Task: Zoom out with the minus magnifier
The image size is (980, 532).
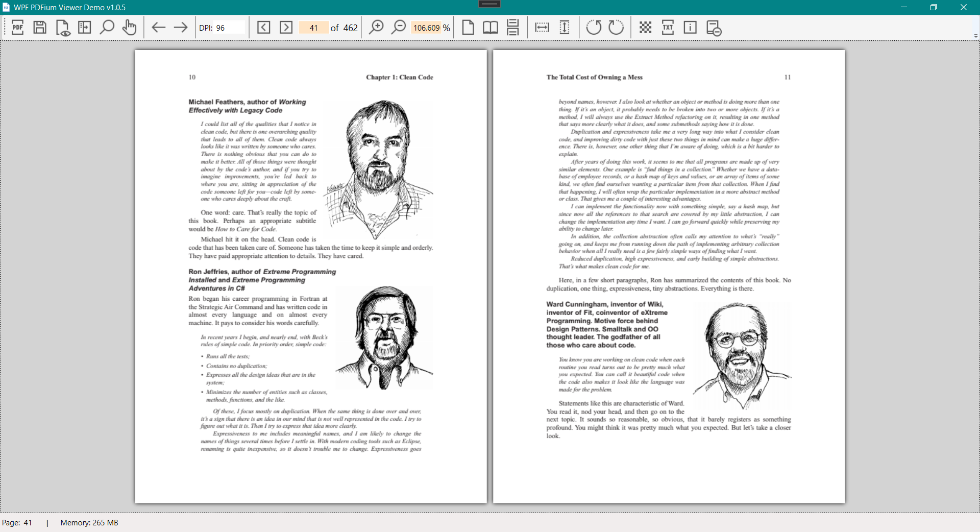Action: tap(398, 27)
